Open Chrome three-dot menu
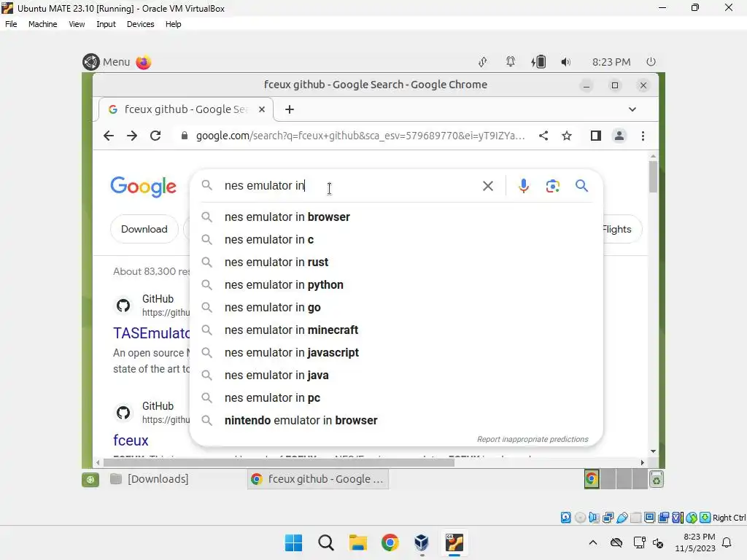 643,136
